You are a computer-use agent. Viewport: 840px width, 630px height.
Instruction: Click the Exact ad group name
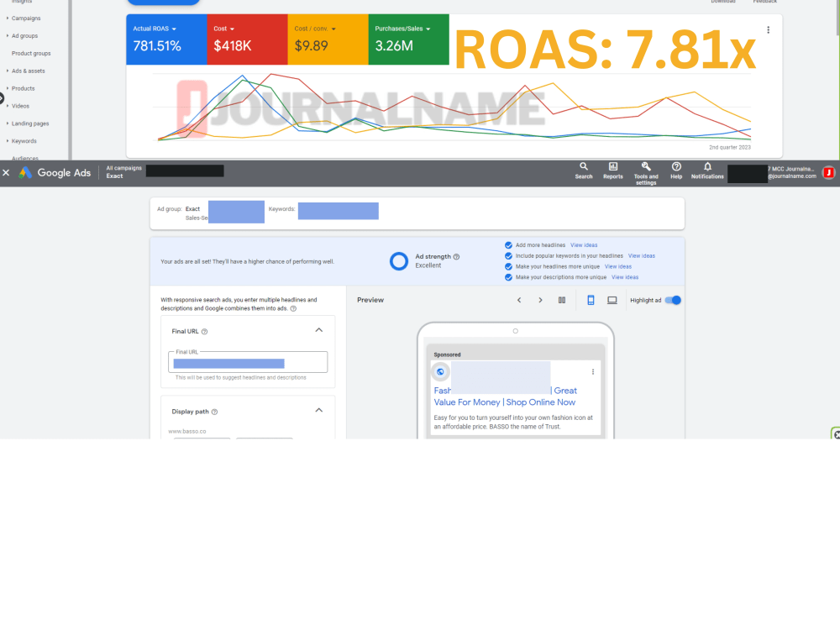pyautogui.click(x=192, y=209)
